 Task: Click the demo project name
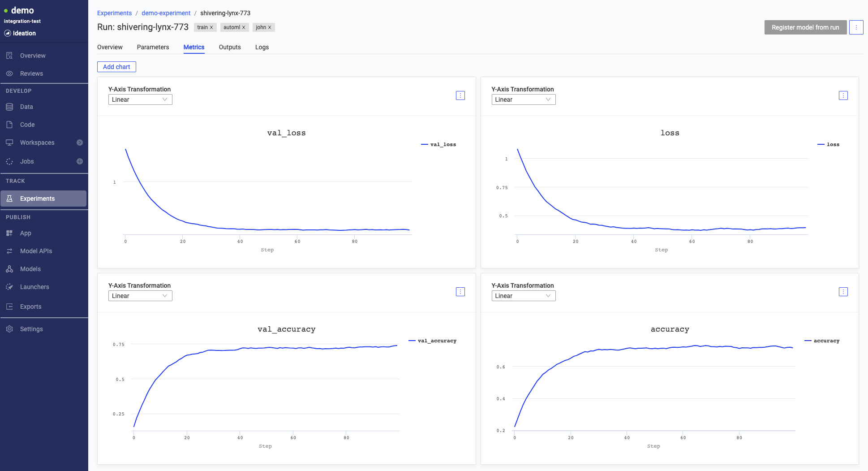(22, 10)
